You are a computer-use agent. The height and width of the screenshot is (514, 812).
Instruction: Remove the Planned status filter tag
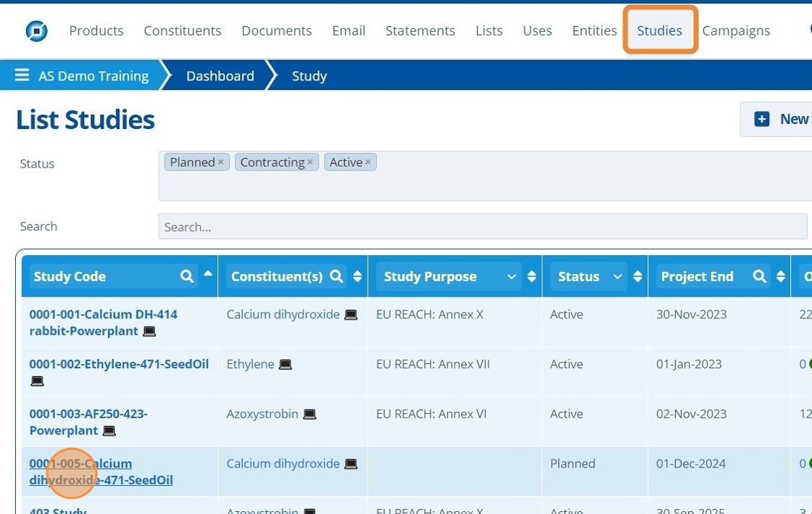click(220, 162)
